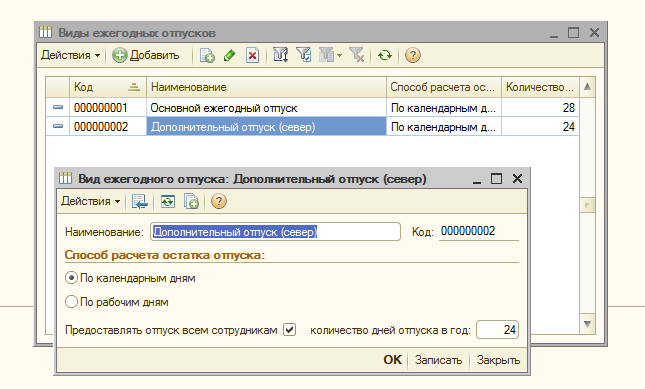Image resolution: width=645 pixels, height=389 pixels.
Task: Click the OK button
Action: point(392,360)
